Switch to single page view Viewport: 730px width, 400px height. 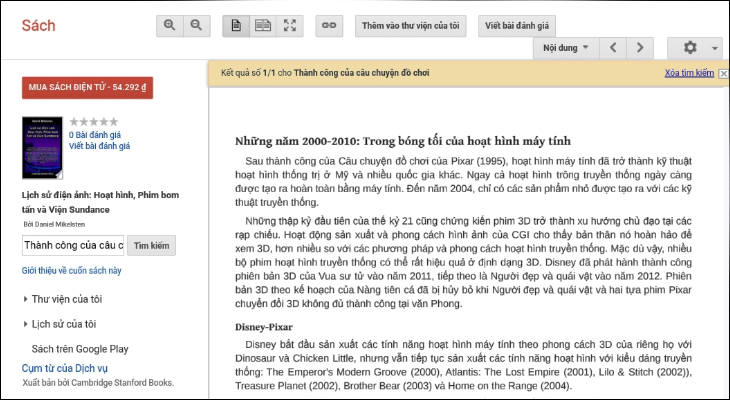pyautogui.click(x=236, y=26)
